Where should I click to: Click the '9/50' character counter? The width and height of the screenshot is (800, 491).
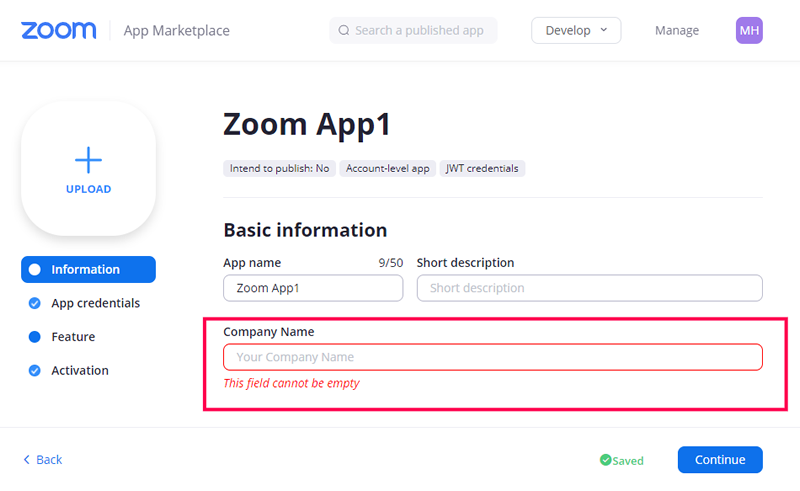point(390,263)
